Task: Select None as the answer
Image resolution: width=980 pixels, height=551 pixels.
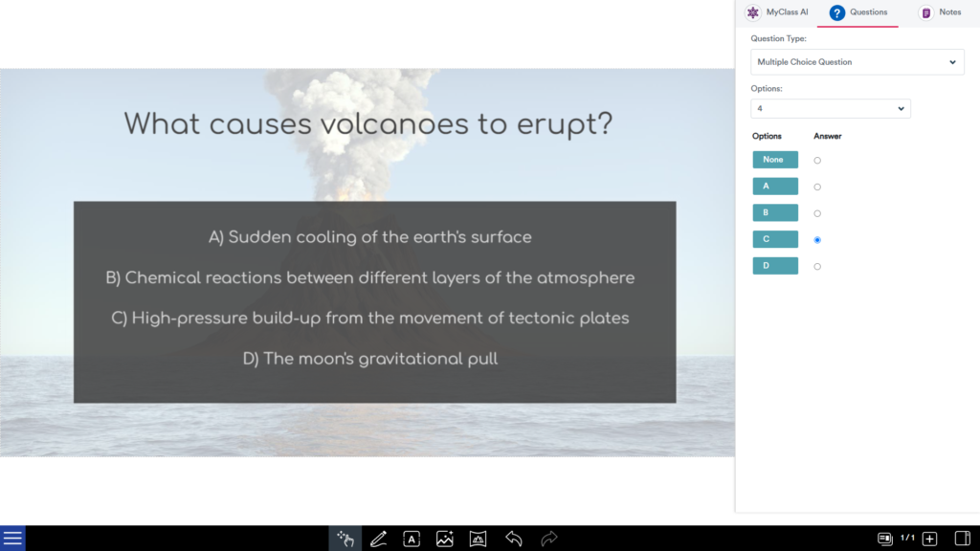Action: 817,161
